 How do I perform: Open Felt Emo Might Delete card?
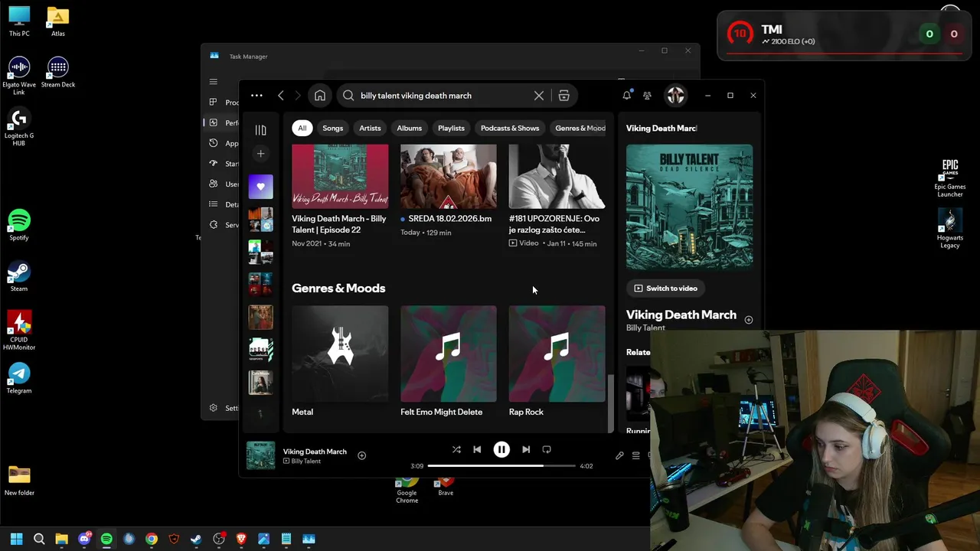pos(449,362)
